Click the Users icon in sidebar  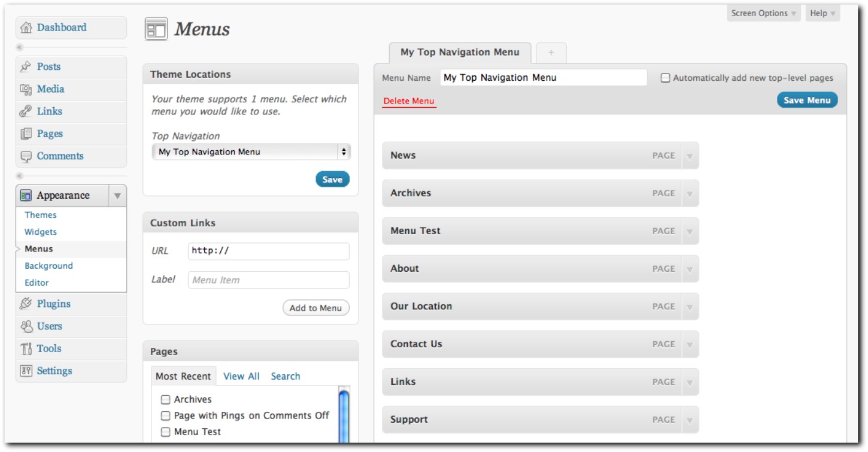[26, 326]
